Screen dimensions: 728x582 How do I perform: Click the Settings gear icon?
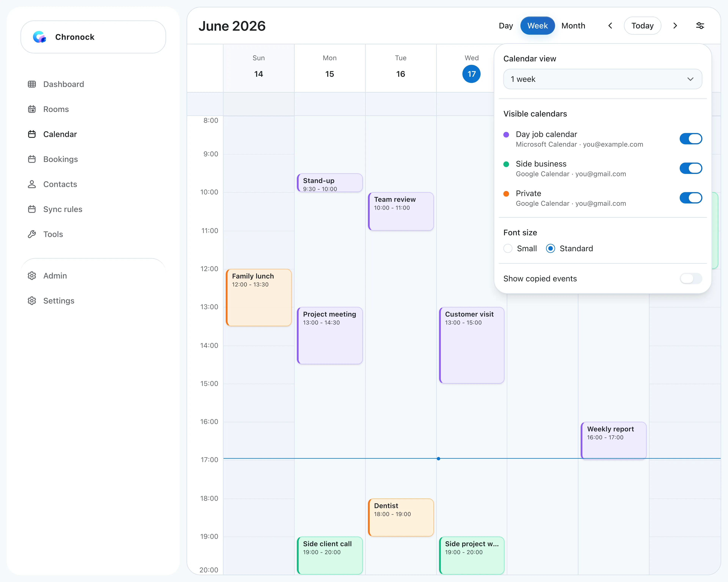click(x=32, y=301)
